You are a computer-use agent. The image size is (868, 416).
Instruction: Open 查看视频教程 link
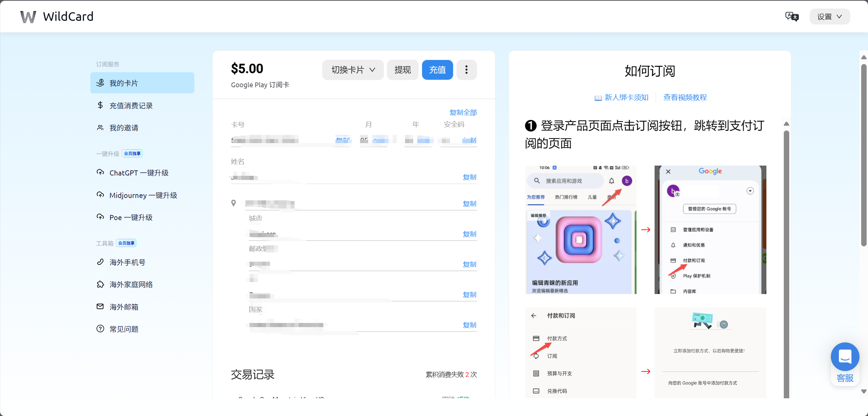(x=685, y=97)
